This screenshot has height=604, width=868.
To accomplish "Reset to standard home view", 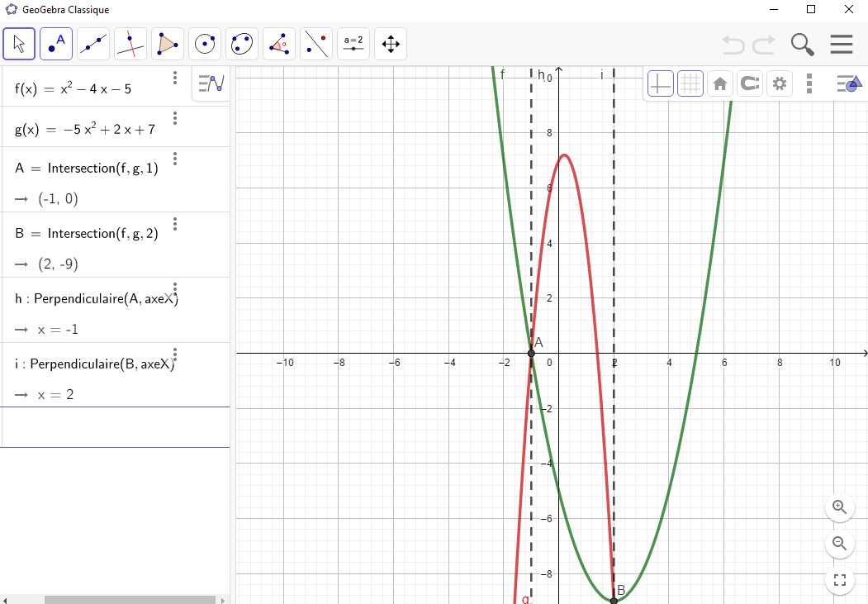I will pyautogui.click(x=720, y=83).
